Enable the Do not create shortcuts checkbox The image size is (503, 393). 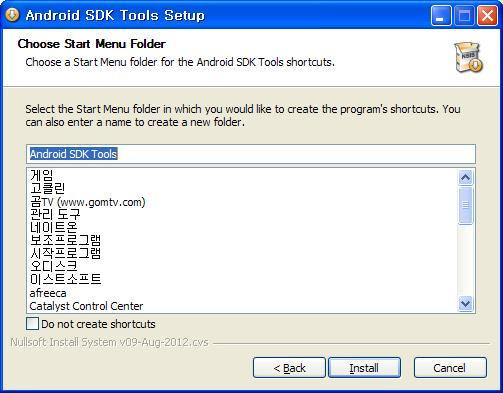(x=32, y=324)
